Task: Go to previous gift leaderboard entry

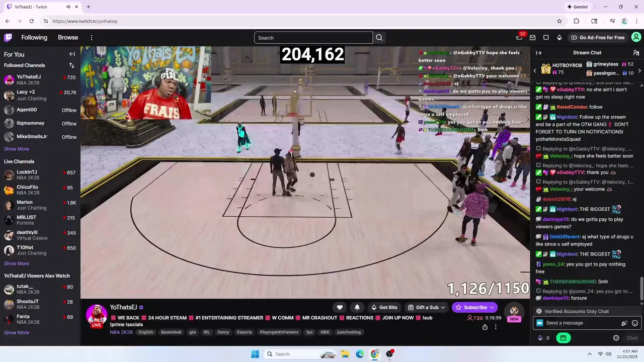Action: tap(535, 71)
